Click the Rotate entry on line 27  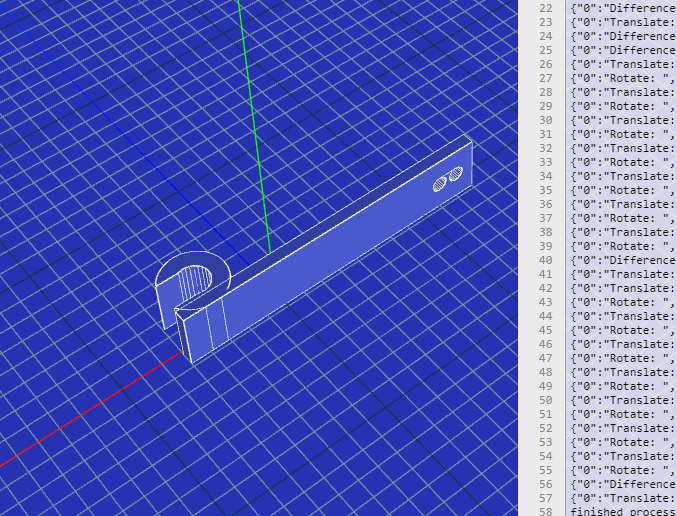tap(622, 78)
